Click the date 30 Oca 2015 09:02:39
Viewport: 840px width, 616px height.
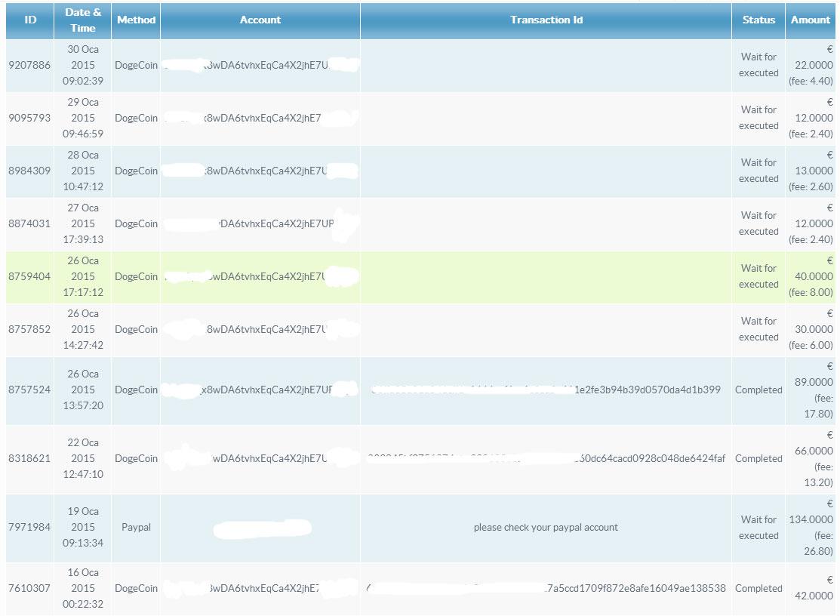83,66
